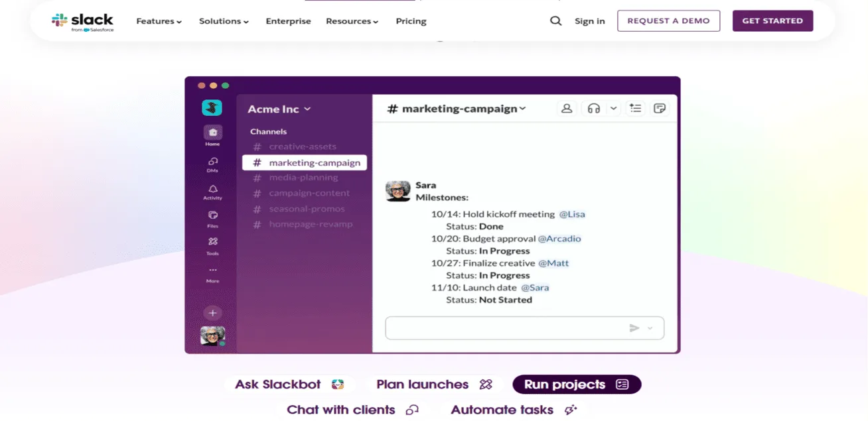Select the Plan launches tab

pos(434,385)
